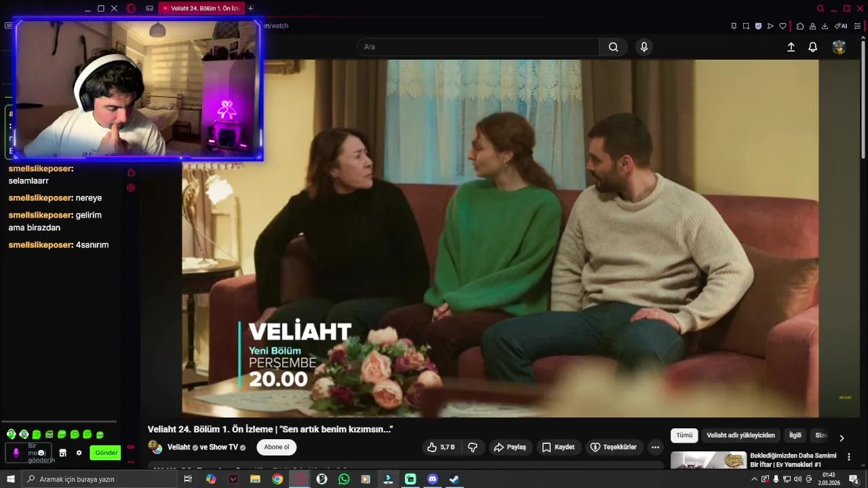The image size is (868, 488).
Task: Open the Windows Start menu
Action: [x=11, y=479]
